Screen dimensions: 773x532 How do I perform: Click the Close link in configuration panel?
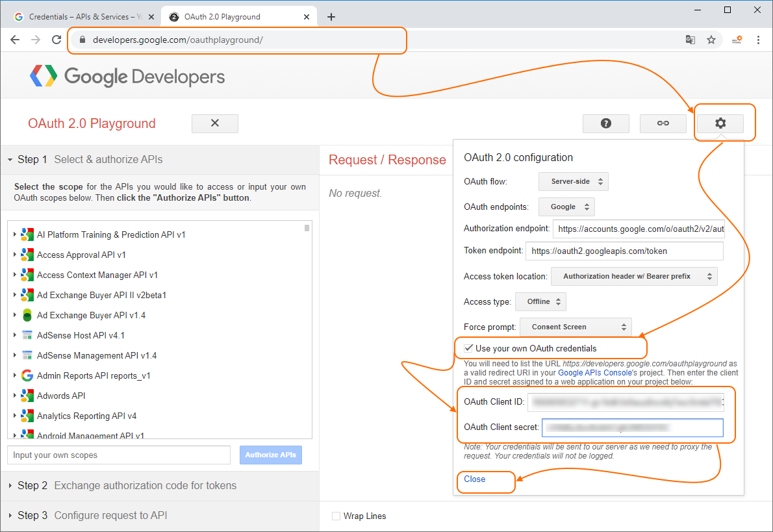tap(475, 479)
